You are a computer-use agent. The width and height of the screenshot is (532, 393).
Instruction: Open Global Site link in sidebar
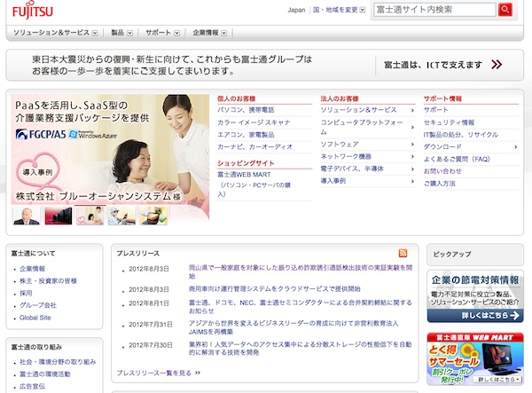36,317
